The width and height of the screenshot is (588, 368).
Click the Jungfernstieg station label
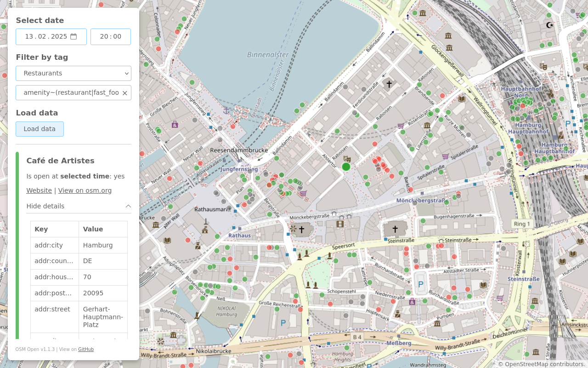coord(239,169)
